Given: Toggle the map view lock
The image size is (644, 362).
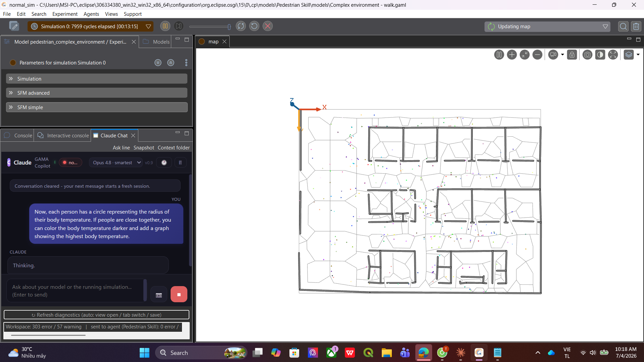Looking at the screenshot, I should tap(572, 55).
